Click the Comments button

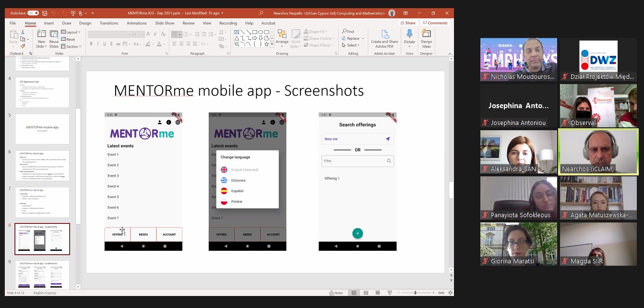pos(435,23)
